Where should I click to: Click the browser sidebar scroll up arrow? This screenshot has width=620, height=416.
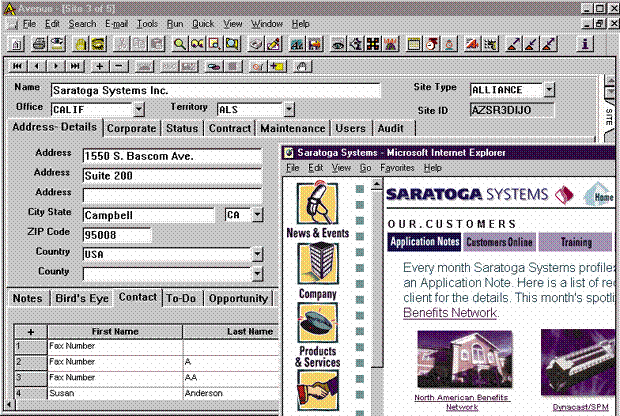point(377,184)
